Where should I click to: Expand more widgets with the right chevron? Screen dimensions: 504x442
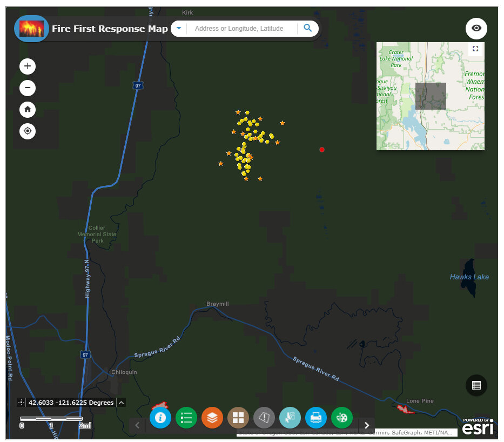(367, 425)
